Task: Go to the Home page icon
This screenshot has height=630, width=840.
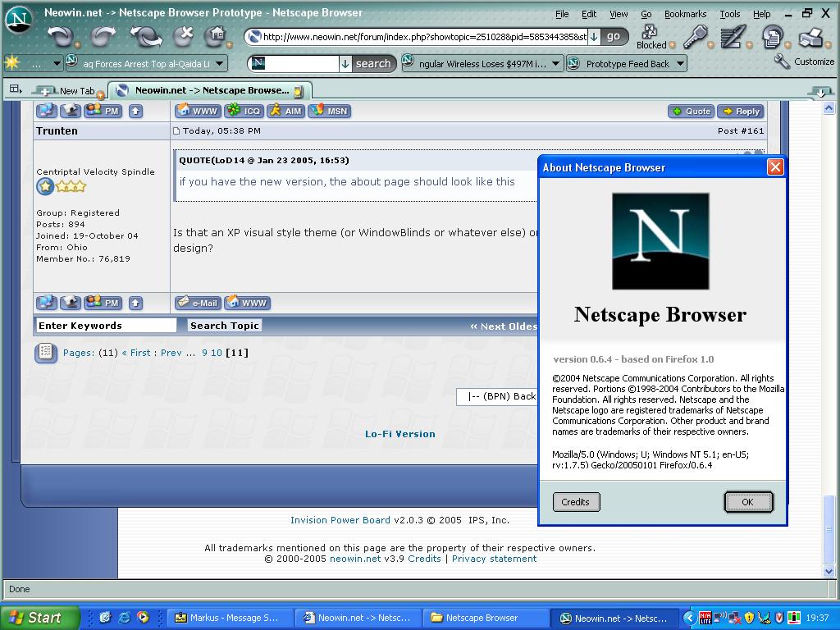Action: coord(216,36)
